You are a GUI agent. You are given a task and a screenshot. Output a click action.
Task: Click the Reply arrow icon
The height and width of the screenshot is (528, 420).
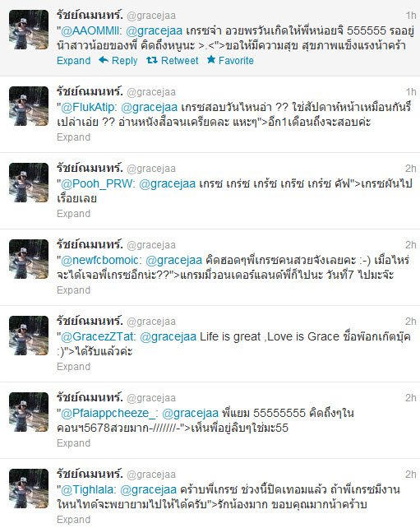pyautogui.click(x=104, y=60)
